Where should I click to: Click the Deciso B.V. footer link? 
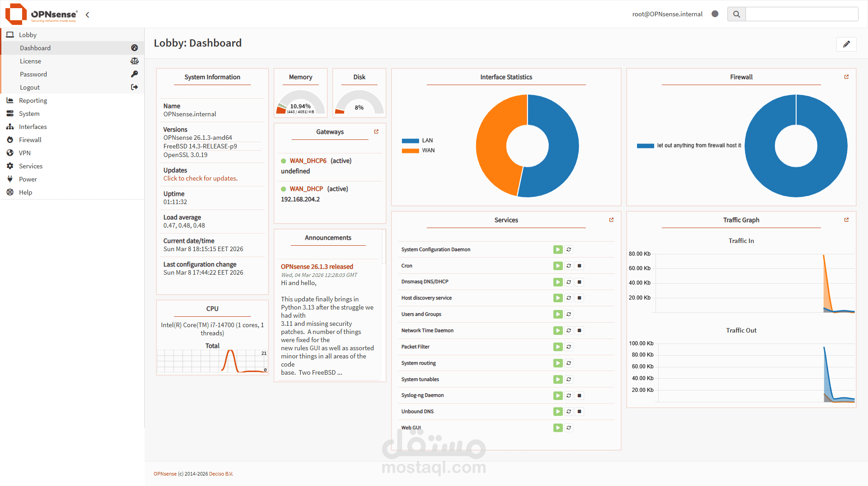(221, 474)
